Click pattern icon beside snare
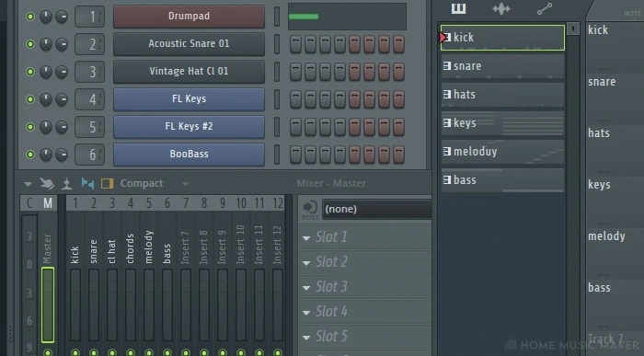Screen dimensions: 644x356 447,65
